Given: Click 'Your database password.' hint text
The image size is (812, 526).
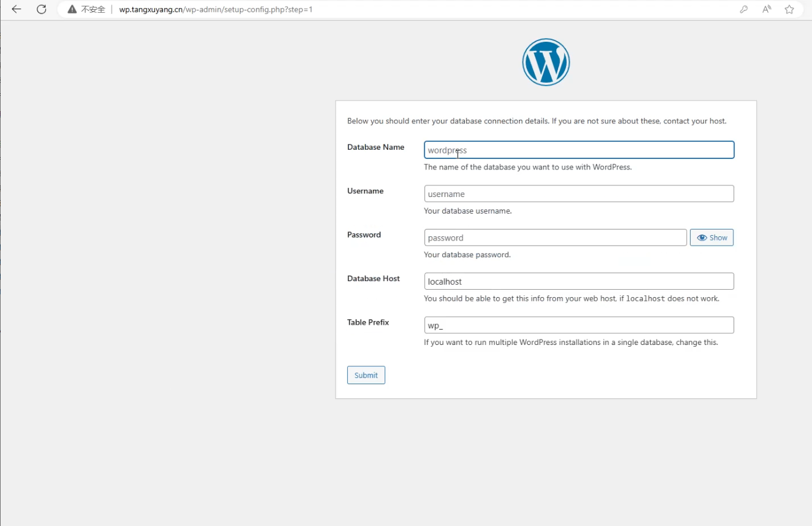Looking at the screenshot, I should (x=467, y=255).
